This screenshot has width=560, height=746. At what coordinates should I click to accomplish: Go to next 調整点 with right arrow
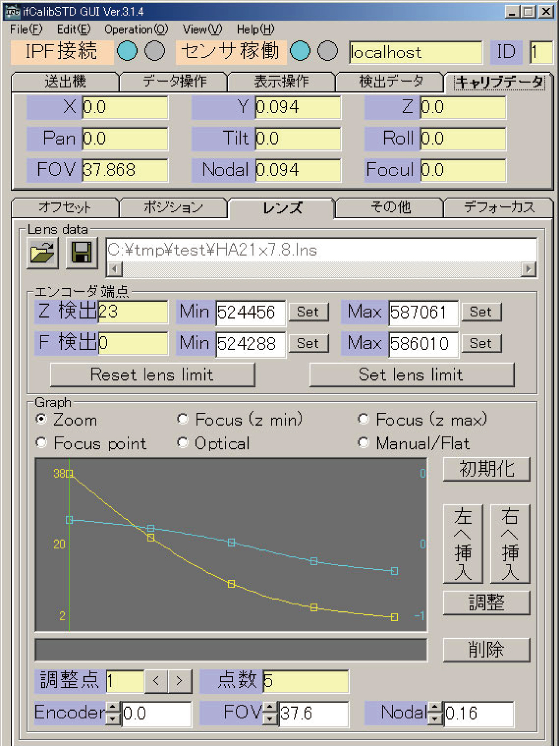[179, 681]
